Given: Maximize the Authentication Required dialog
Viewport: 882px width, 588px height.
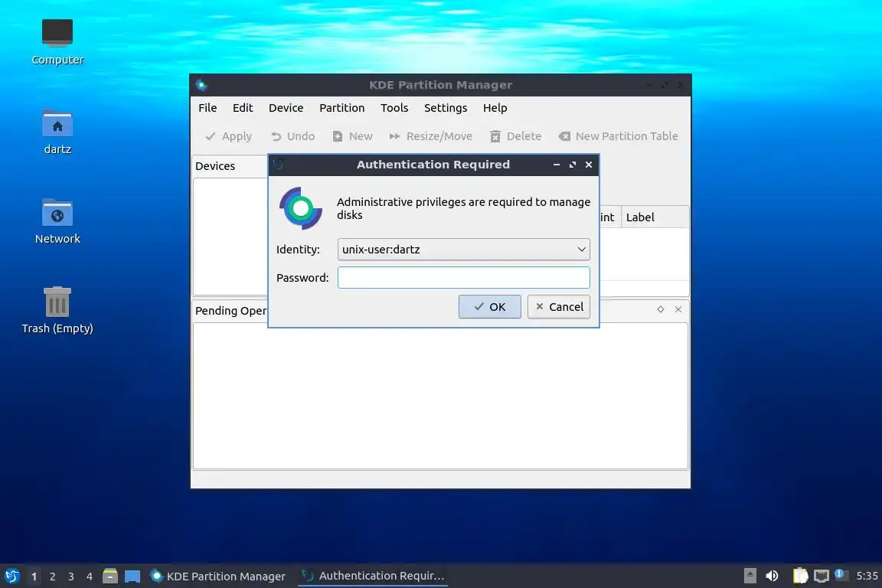Looking at the screenshot, I should 573,165.
